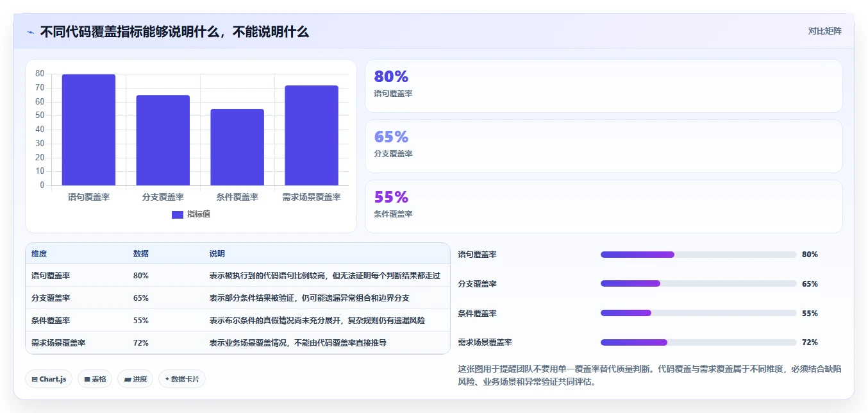Open the 55% 条件覆盖率 data card
868x413 pixels.
(603, 206)
